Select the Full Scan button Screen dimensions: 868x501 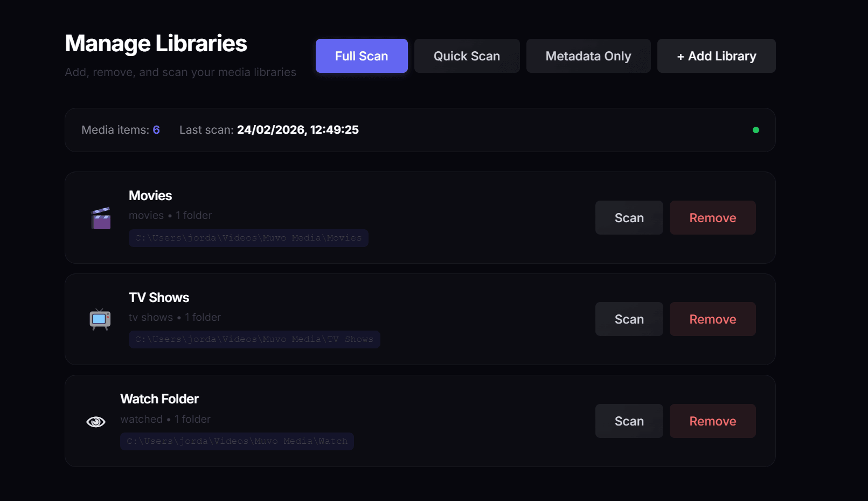point(362,56)
